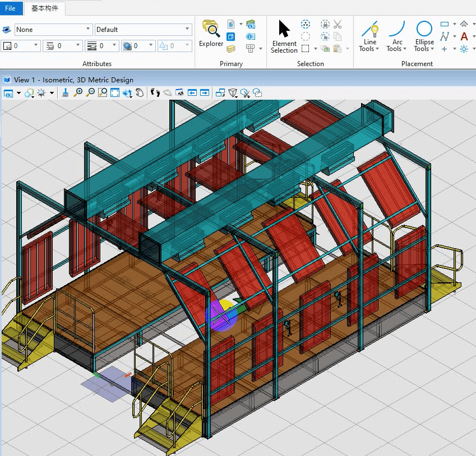Select the Place Block rectangle icon

(x=445, y=24)
